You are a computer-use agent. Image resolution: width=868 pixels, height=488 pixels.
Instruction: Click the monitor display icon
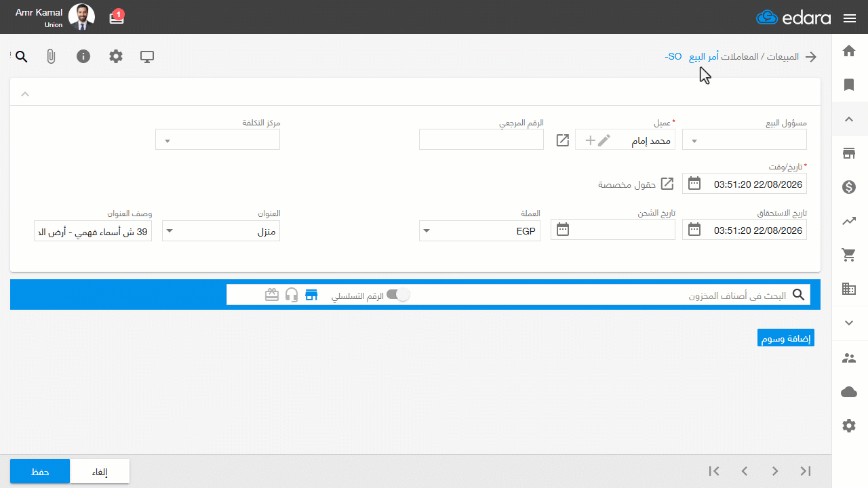(147, 57)
